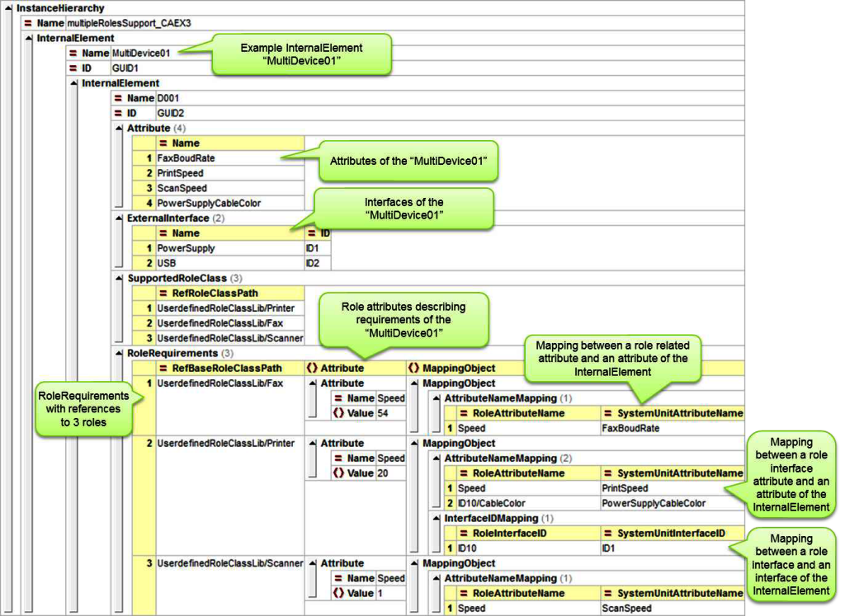
Task: Collapse the ExternalInterface (2) section
Action: [x=119, y=219]
